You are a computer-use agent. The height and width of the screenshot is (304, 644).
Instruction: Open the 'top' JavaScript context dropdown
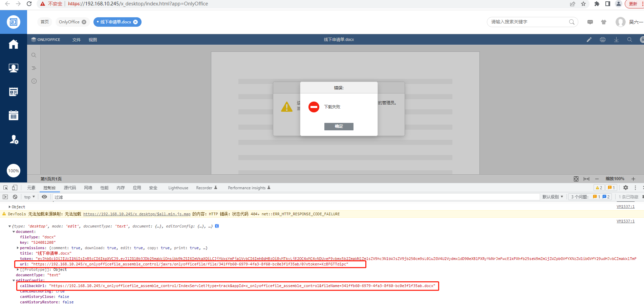(29, 197)
